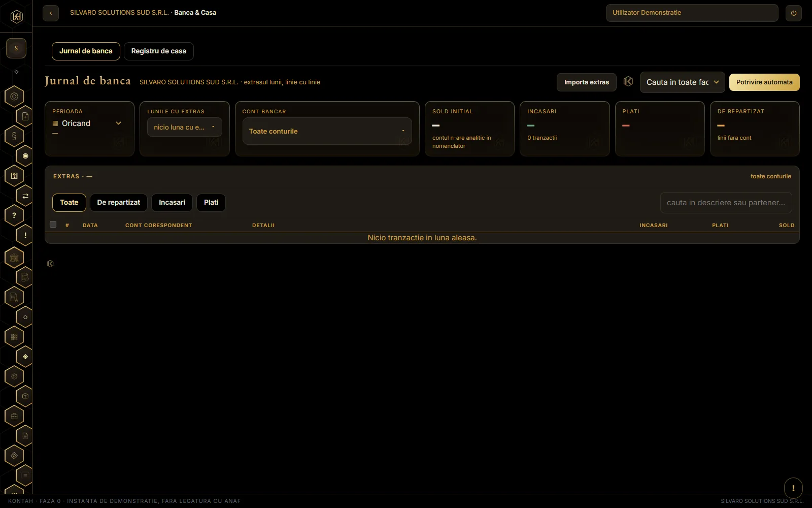Click the back arrow in the header

[51, 13]
